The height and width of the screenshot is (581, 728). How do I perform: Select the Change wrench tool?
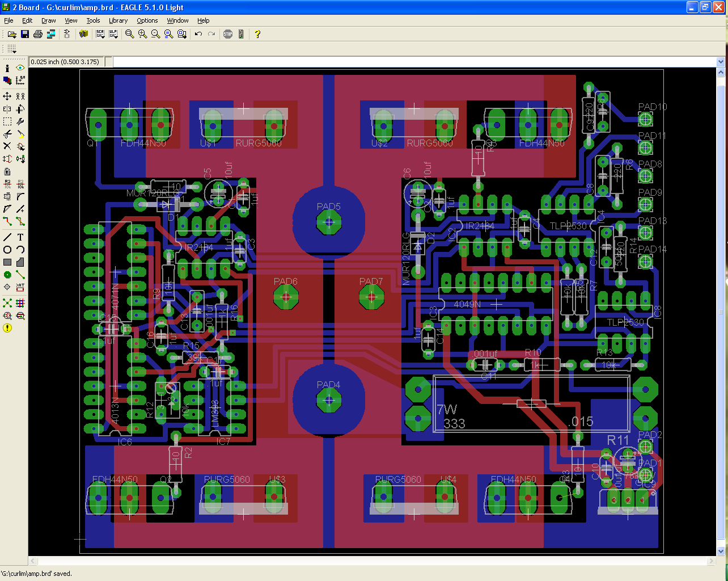coord(20,121)
